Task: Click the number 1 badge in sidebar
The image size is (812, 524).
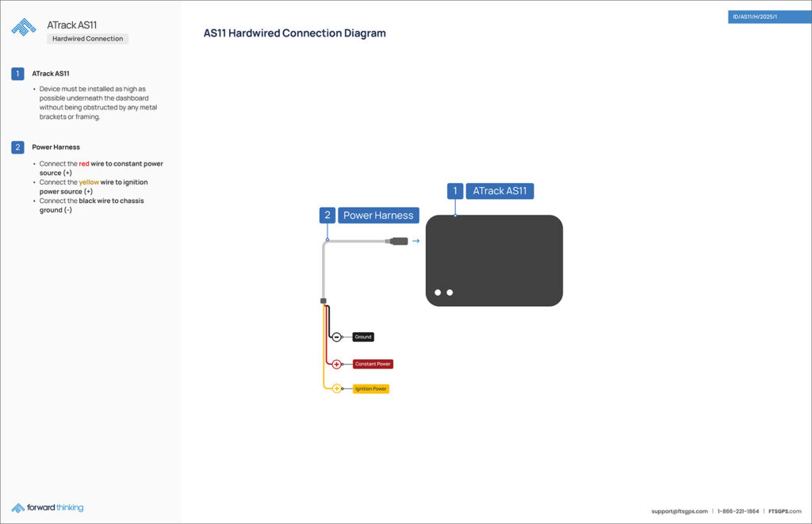Action: point(17,74)
